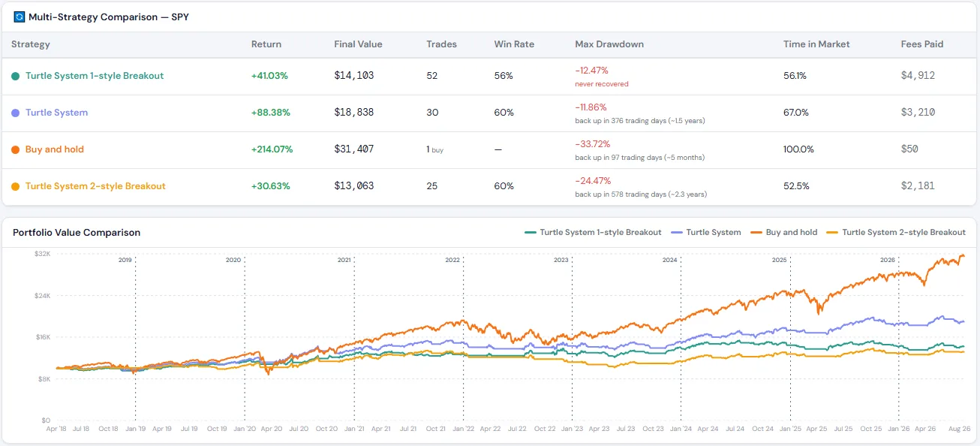Sort by the Strategy column header
This screenshot has height=446, width=980.
(x=31, y=44)
